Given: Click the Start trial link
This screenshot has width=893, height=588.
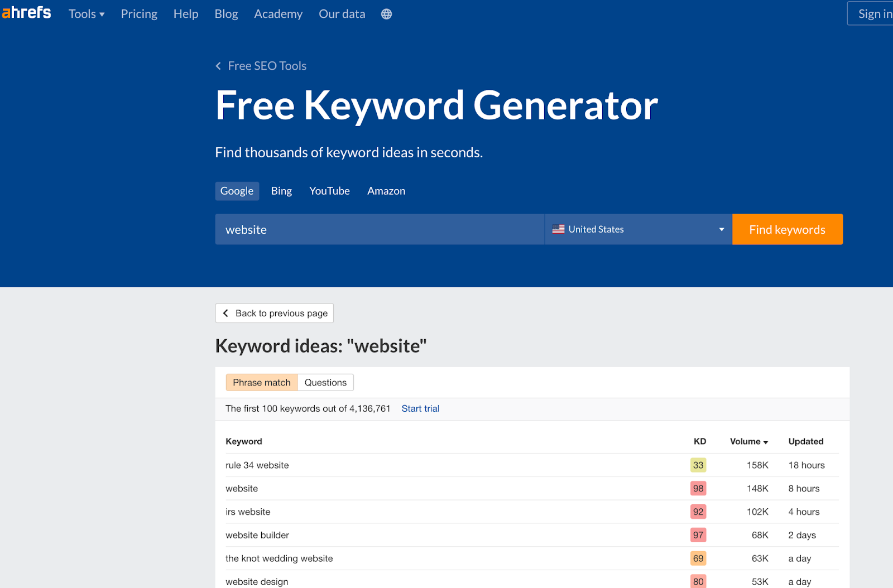Looking at the screenshot, I should coord(420,409).
